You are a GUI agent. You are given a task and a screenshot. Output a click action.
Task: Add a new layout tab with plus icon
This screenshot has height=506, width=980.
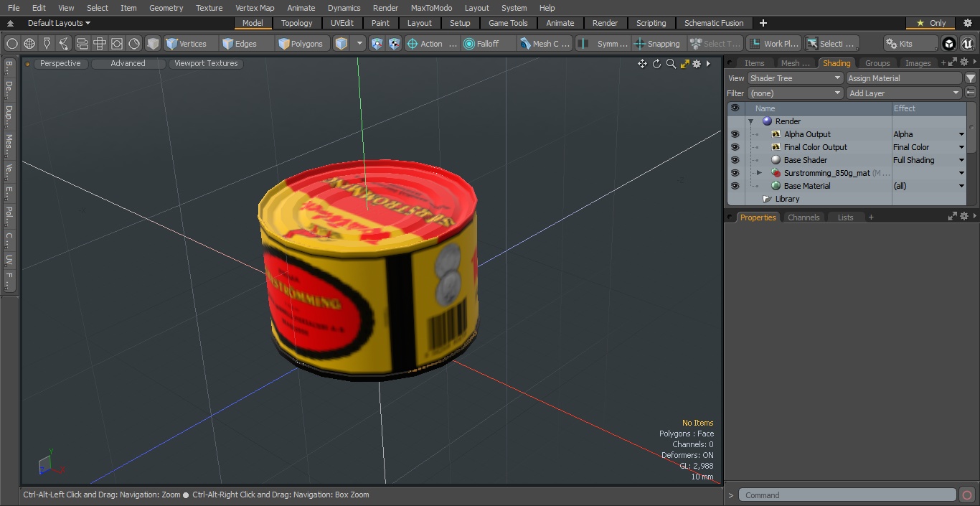pyautogui.click(x=763, y=23)
